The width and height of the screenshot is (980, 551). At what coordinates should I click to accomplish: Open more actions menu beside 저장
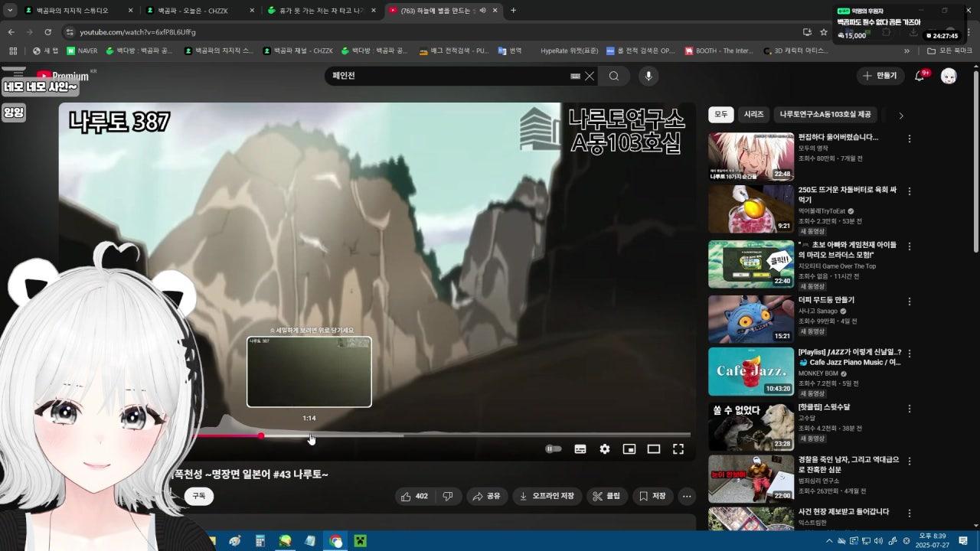[x=687, y=496]
